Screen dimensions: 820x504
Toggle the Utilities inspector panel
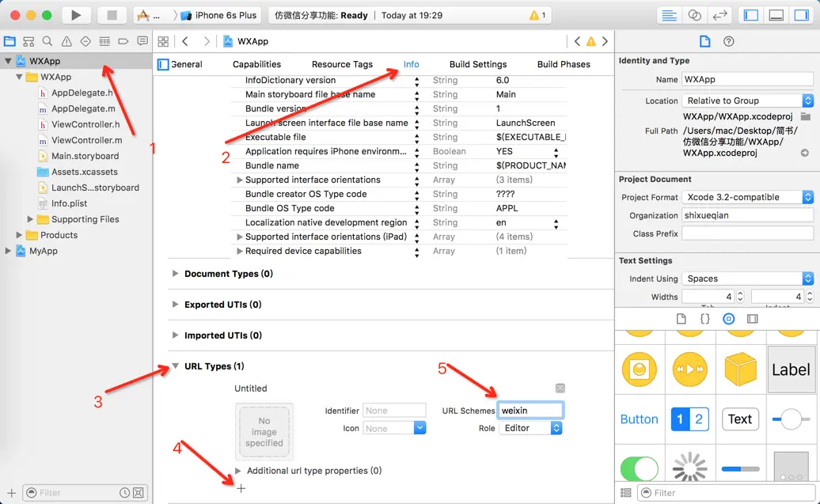(802, 15)
